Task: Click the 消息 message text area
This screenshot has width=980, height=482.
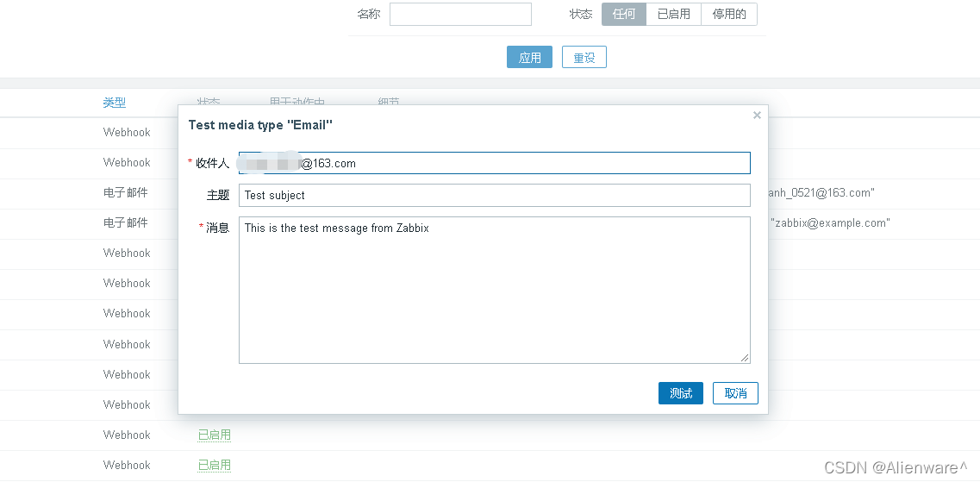Action: tap(495, 290)
